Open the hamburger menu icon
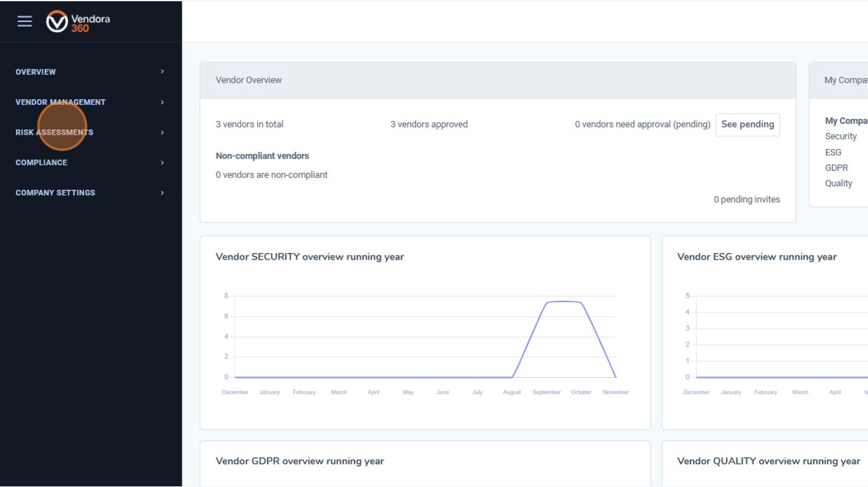Image resolution: width=868 pixels, height=487 pixels. click(24, 21)
